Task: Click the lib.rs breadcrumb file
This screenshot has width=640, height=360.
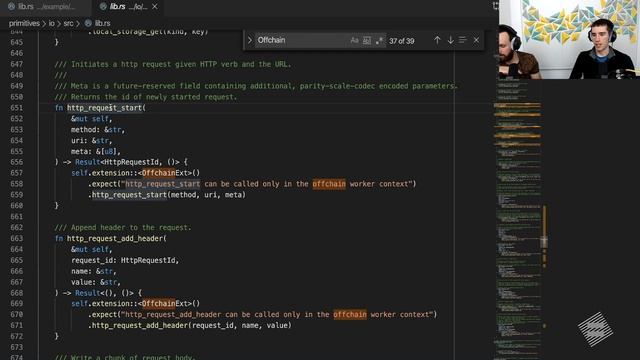Action: pyautogui.click(x=102, y=23)
